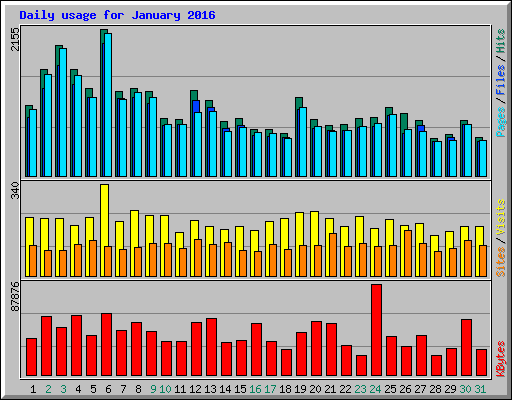Click the yellow "Visits" legend word
512x400 pixels.
[501, 218]
